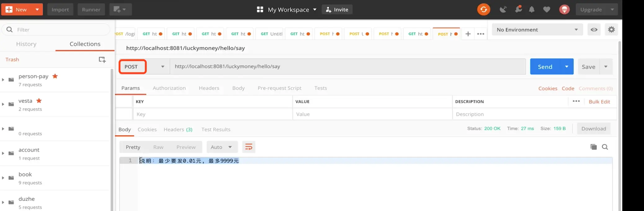Search within response body icon
The height and width of the screenshot is (211, 644).
[x=605, y=147]
